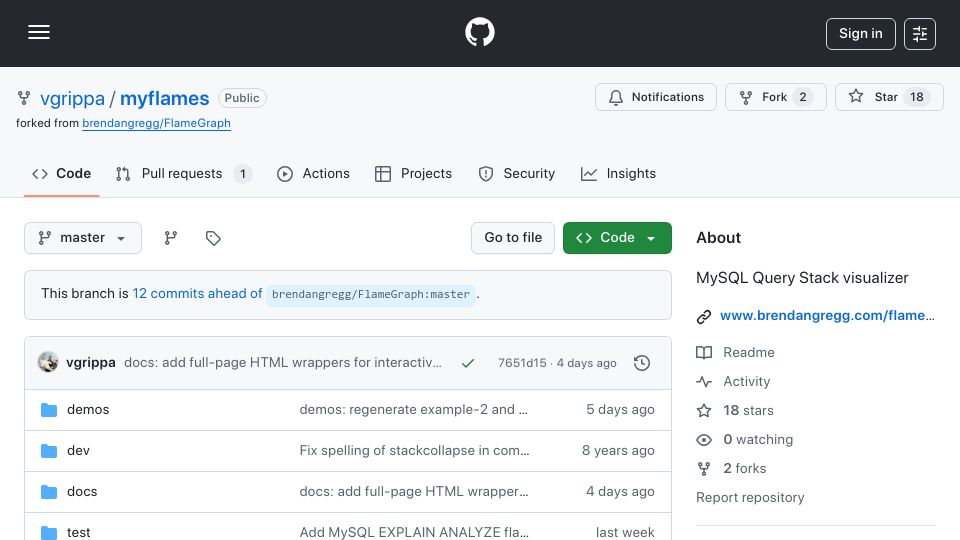The image size is (960, 540).
Task: Open the appearance settings sliders icon
Action: pos(920,34)
